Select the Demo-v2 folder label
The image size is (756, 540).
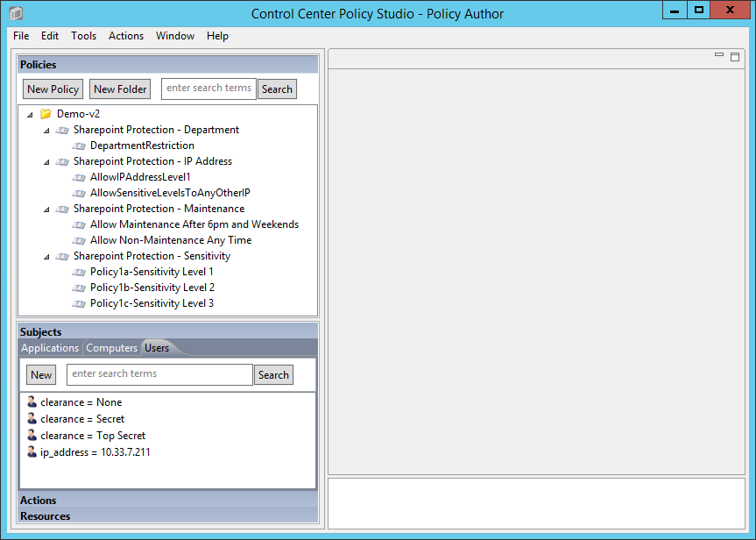click(x=78, y=114)
